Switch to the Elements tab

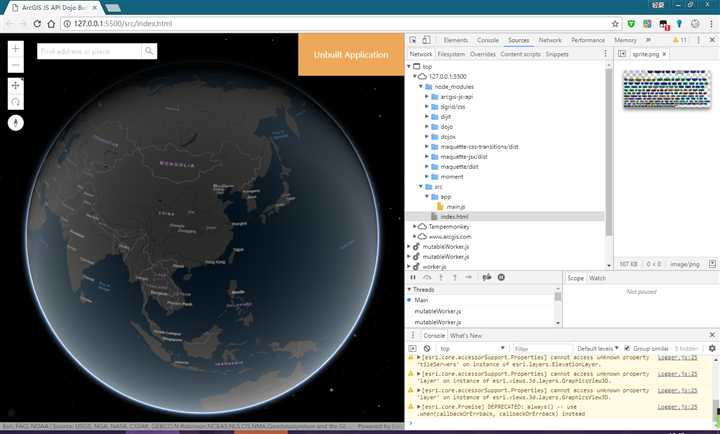point(456,40)
